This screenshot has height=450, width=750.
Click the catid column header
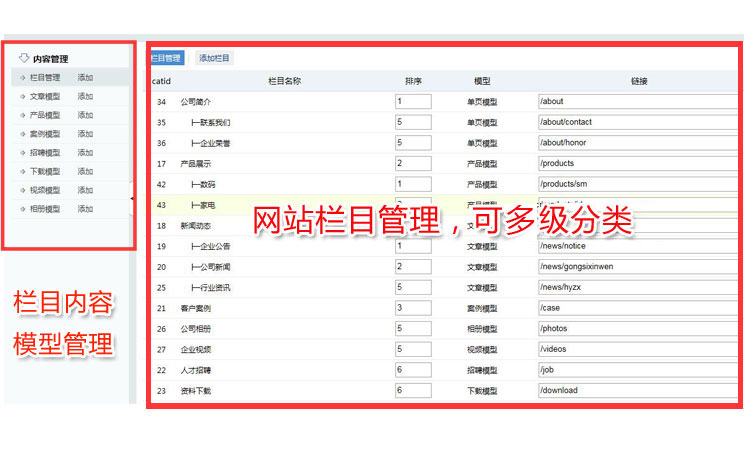161,81
